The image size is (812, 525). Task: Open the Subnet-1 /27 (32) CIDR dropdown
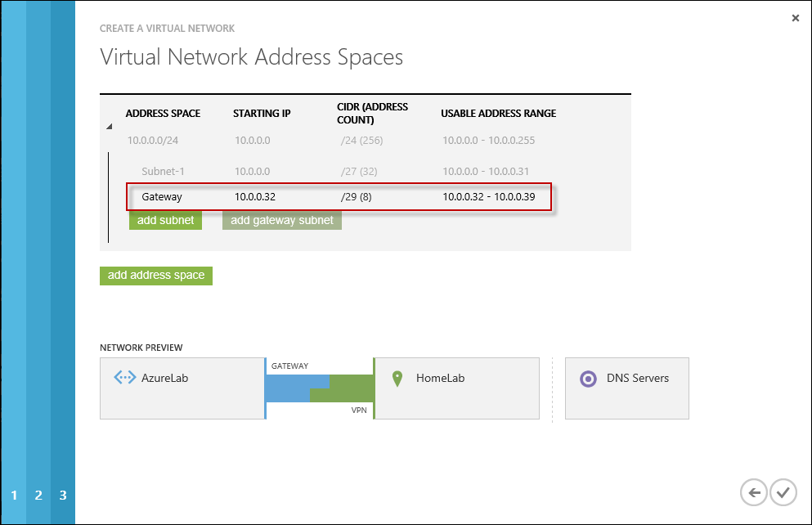357,171
